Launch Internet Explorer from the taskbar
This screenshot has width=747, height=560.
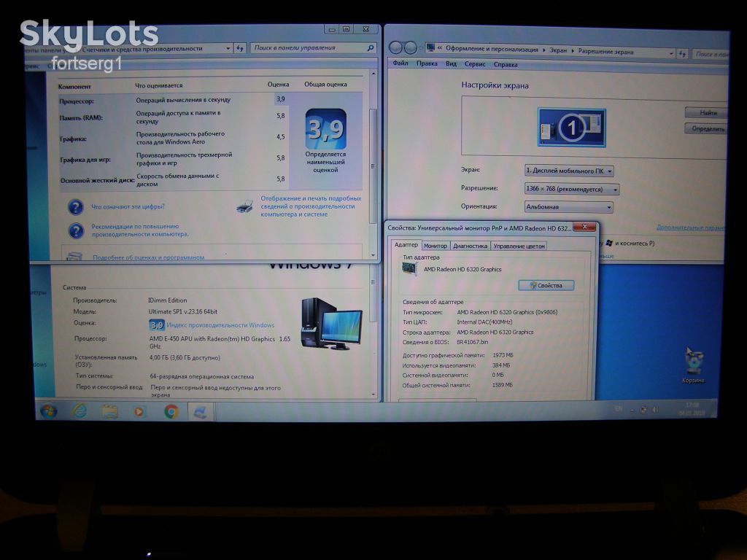pyautogui.click(x=79, y=411)
